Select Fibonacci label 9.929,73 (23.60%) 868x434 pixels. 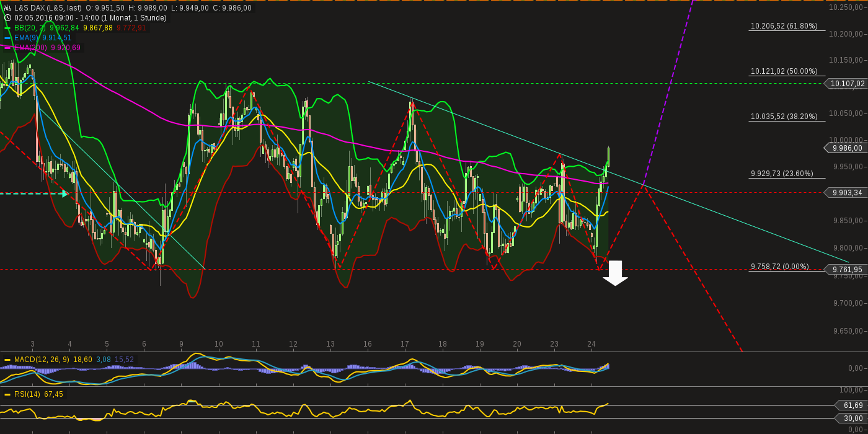782,174
